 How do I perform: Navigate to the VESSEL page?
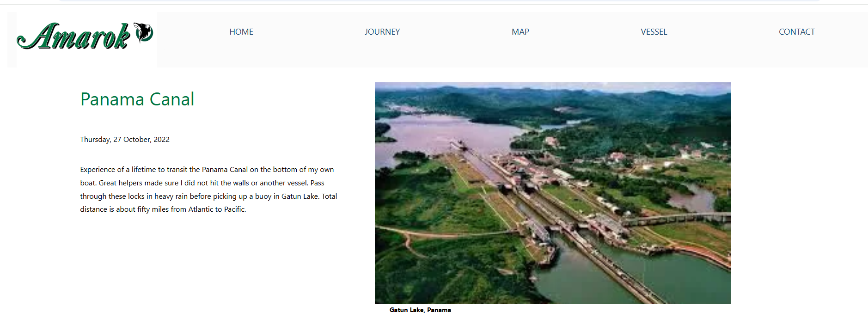tap(654, 32)
